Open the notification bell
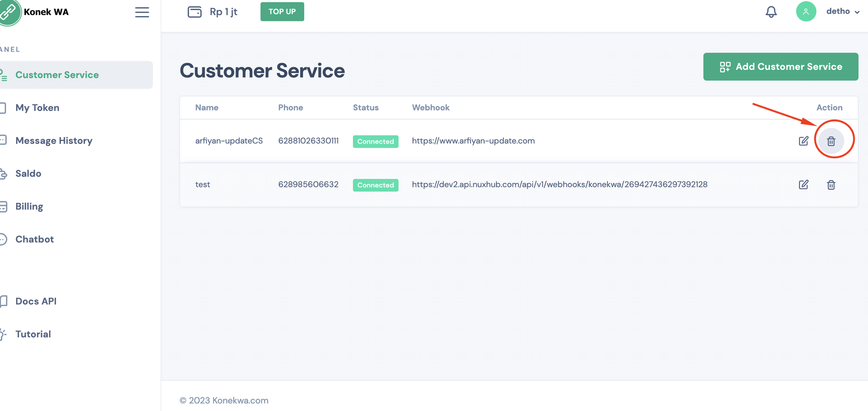 pos(771,12)
